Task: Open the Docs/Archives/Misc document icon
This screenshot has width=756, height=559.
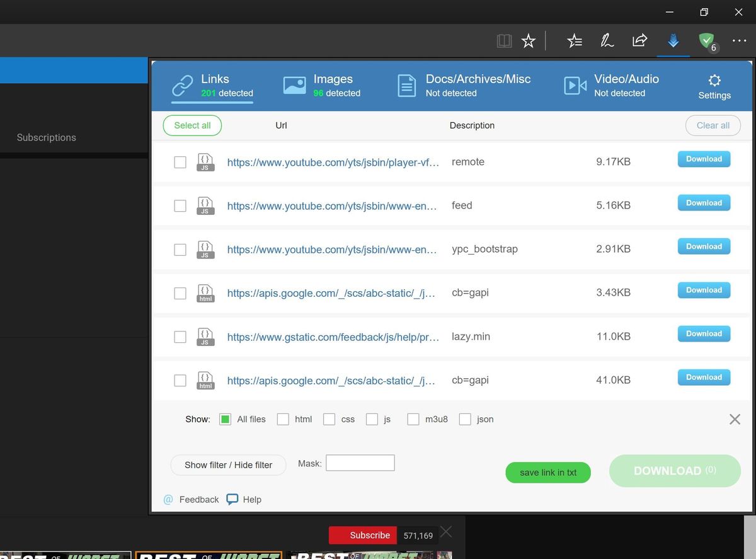Action: [406, 84]
